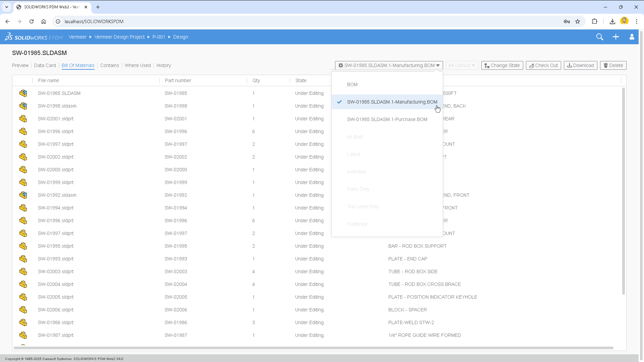The height and width of the screenshot is (362, 644).
Task: Open the user account icon
Action: pos(632,37)
